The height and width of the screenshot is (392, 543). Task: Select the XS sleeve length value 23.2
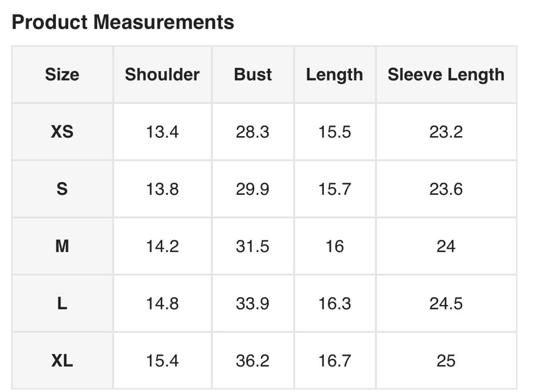446,132
